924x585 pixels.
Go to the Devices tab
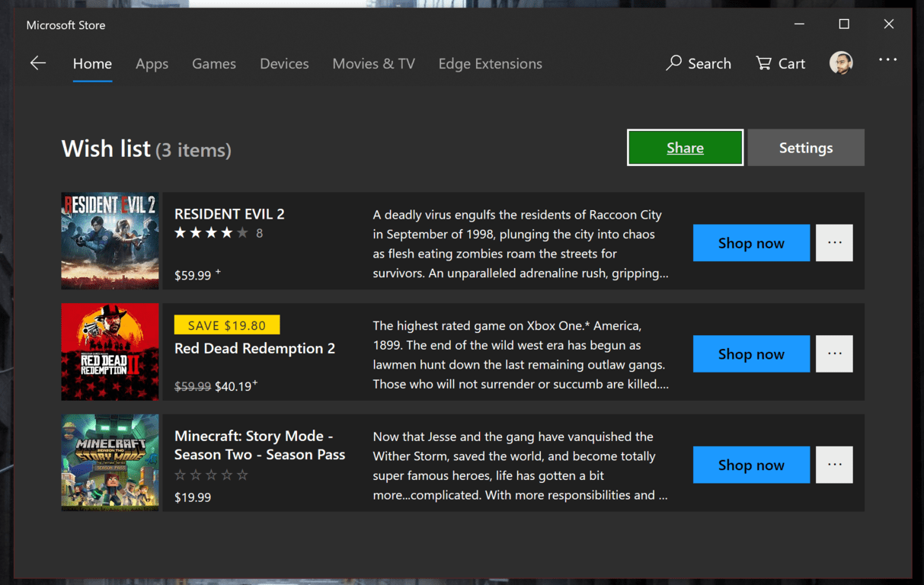coord(284,64)
